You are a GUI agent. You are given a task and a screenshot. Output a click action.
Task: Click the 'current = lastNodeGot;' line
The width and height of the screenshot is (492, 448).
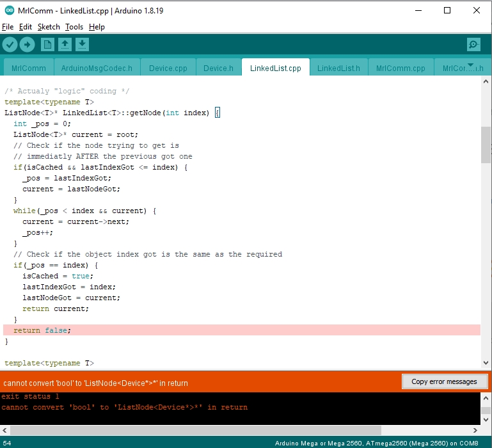tap(71, 189)
